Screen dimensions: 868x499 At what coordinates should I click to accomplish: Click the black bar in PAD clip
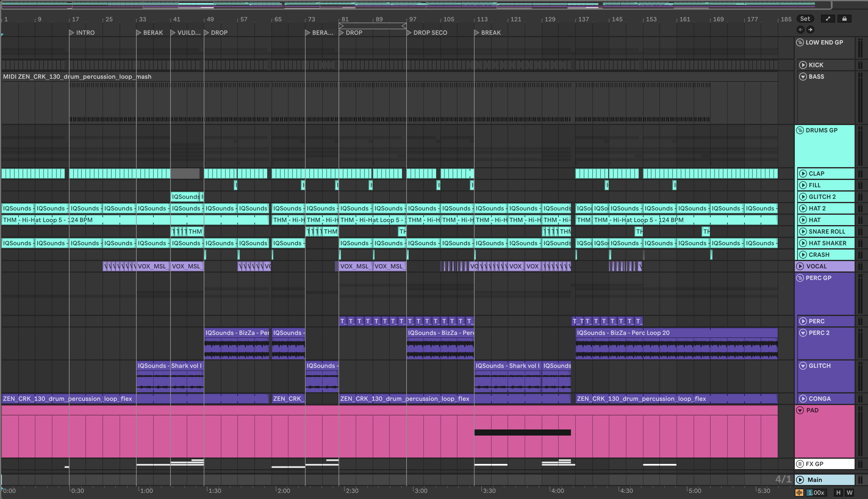click(522, 433)
